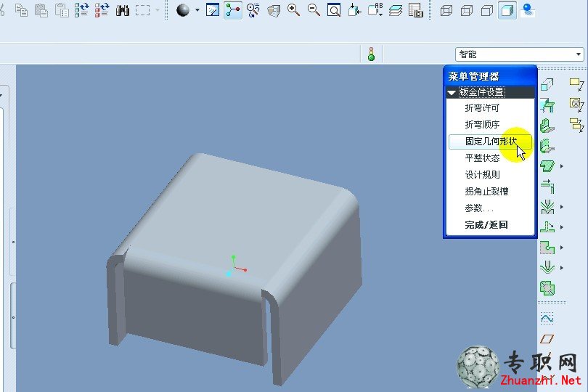Click the Extend wall tool icon

point(547,186)
